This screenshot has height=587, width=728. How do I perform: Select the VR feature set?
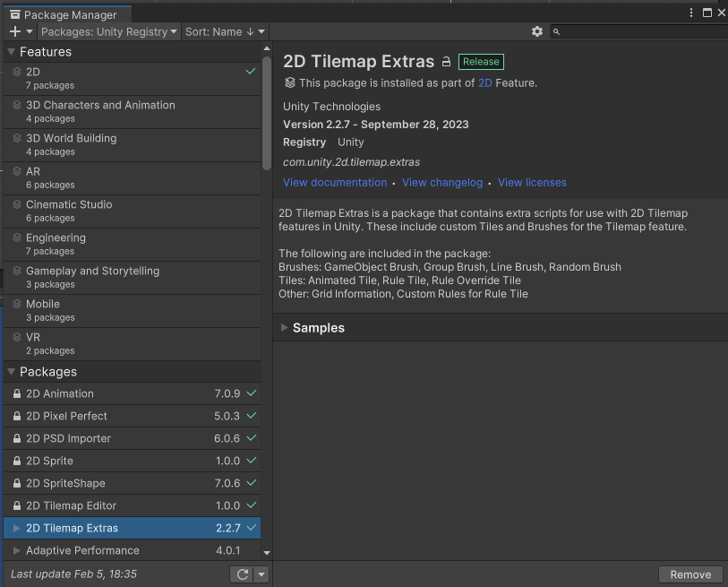132,344
